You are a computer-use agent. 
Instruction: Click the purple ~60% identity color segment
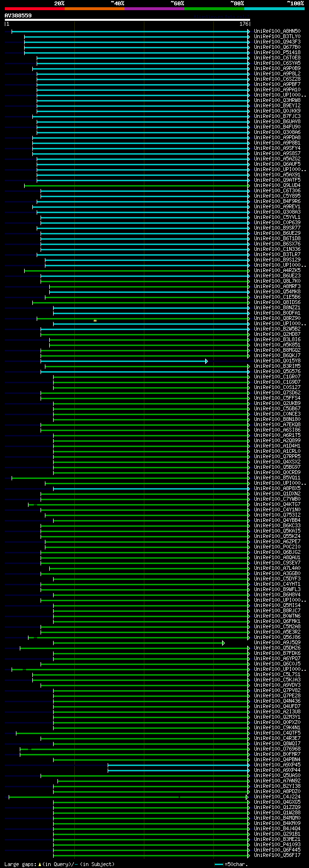coord(154,9)
